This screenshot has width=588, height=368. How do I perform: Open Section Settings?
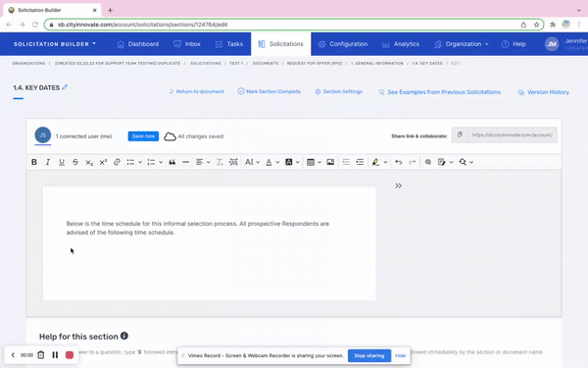click(339, 91)
